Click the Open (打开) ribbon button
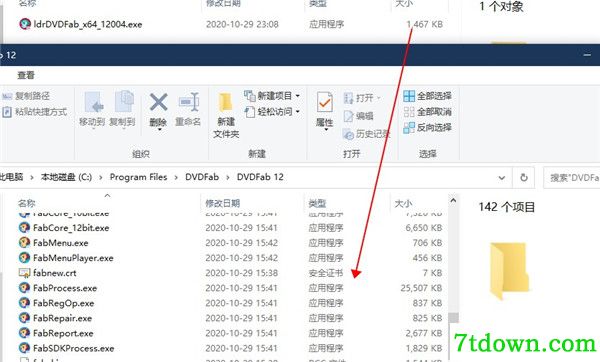Viewport: 600px width, 362px height. click(x=362, y=98)
